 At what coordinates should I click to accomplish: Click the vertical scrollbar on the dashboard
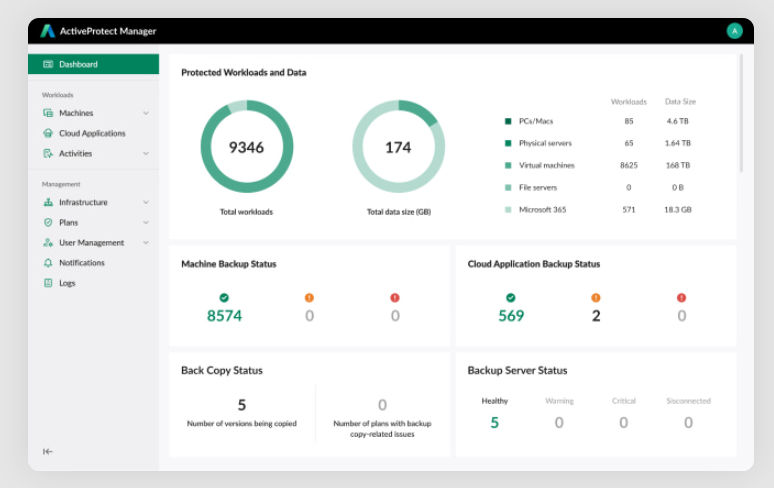(741, 115)
